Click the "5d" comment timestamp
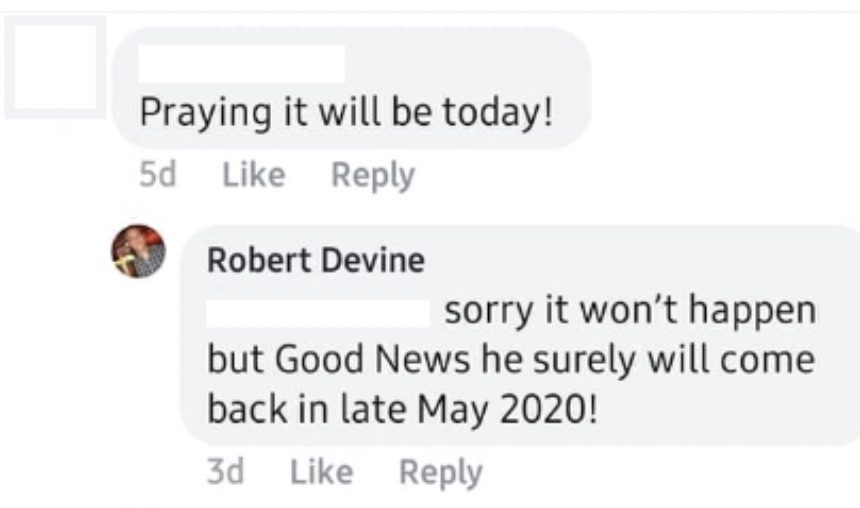Viewport: 860px width, 508px height. 158,175
